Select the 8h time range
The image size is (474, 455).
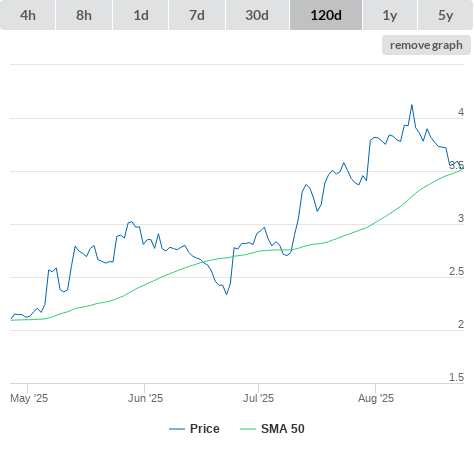click(x=84, y=15)
